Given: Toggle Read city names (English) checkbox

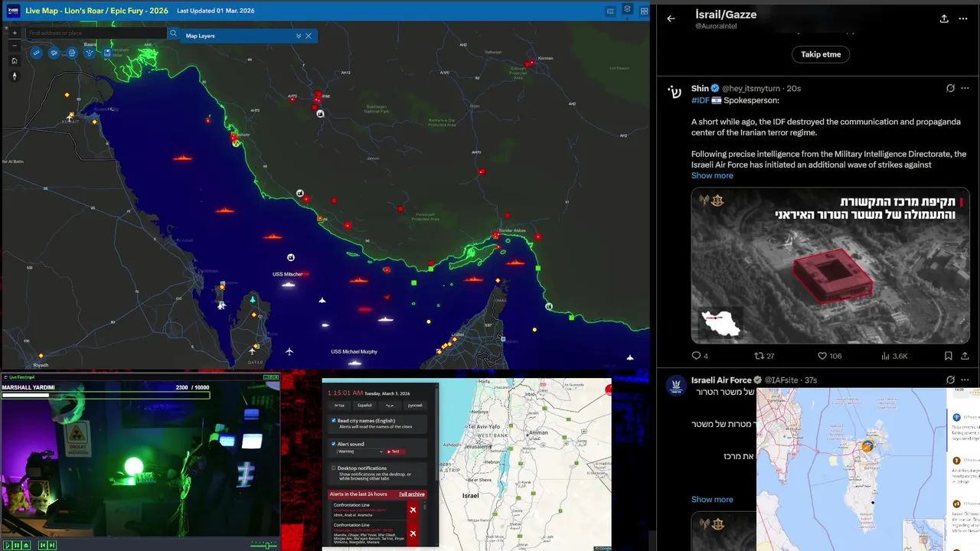Looking at the screenshot, I should (x=334, y=421).
